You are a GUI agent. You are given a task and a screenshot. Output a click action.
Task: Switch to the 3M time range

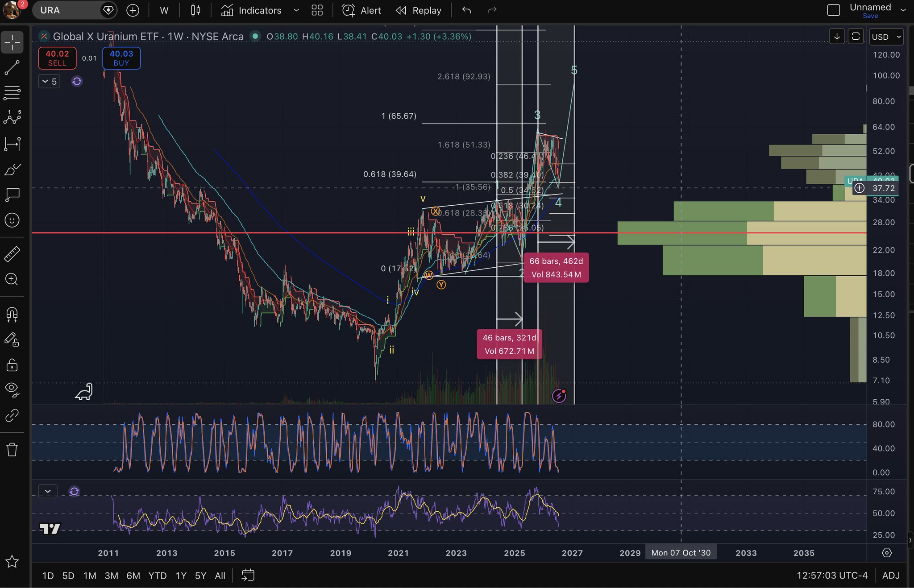point(112,576)
